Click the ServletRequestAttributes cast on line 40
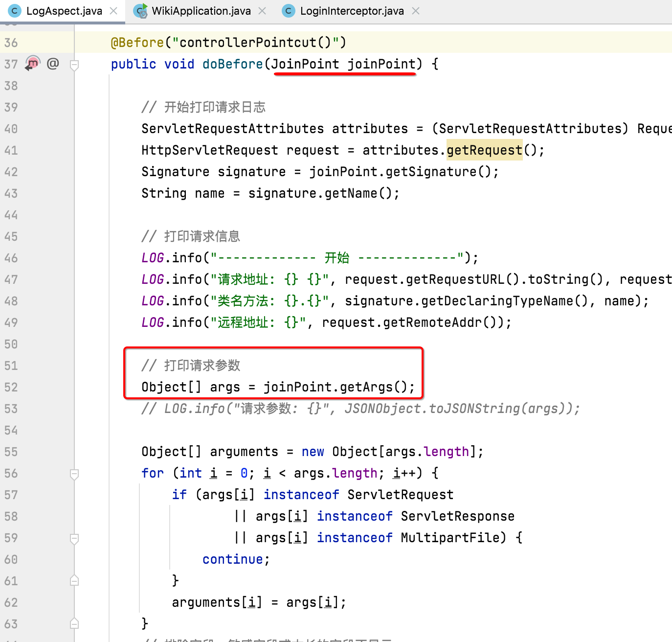 coord(530,129)
